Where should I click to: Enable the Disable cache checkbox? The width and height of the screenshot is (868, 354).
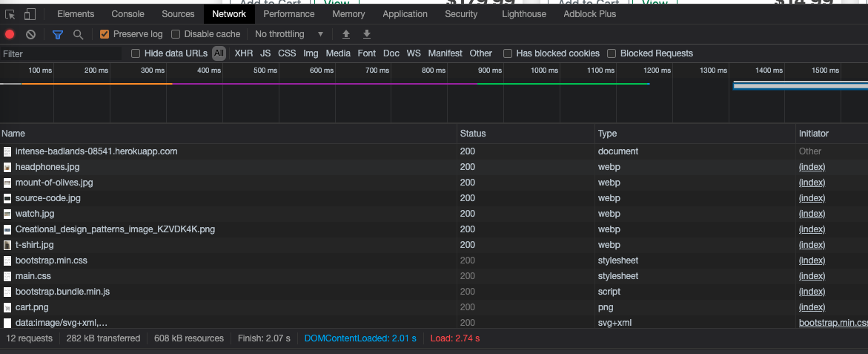tap(176, 34)
